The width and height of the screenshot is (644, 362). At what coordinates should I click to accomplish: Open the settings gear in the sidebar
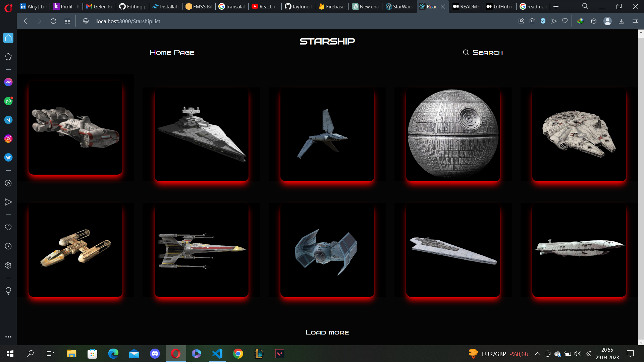tap(8, 265)
